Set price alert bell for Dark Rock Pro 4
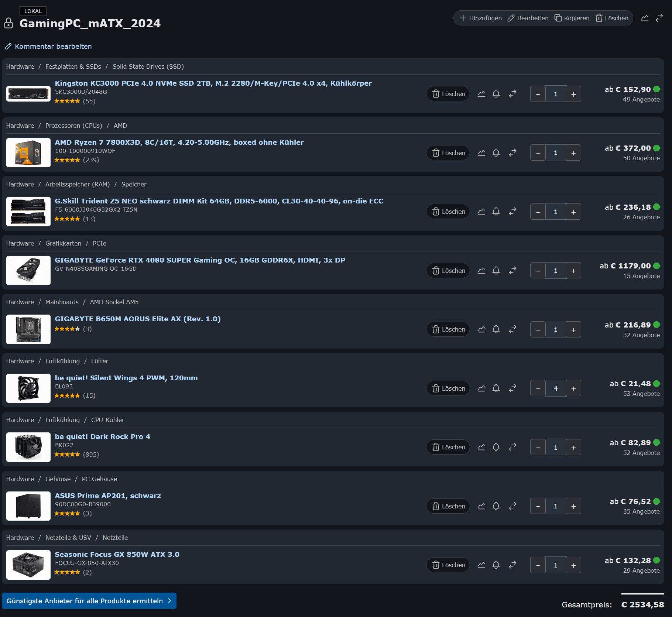This screenshot has width=672, height=617. coord(496,447)
